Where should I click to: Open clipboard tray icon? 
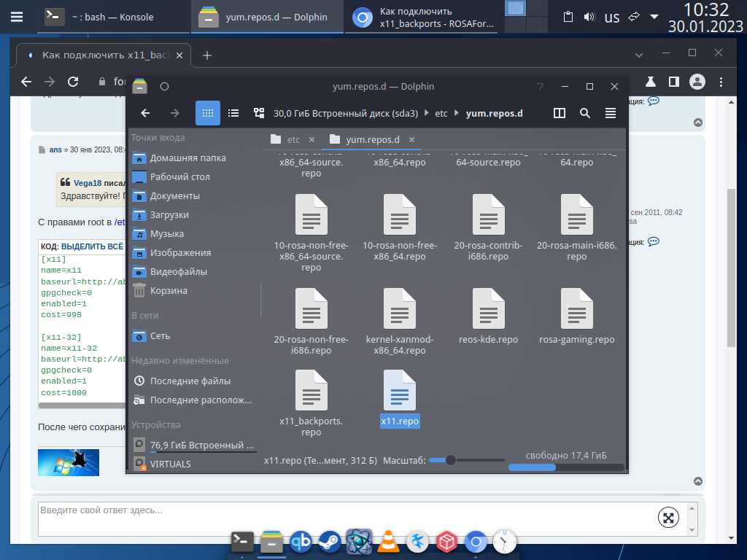568,17
